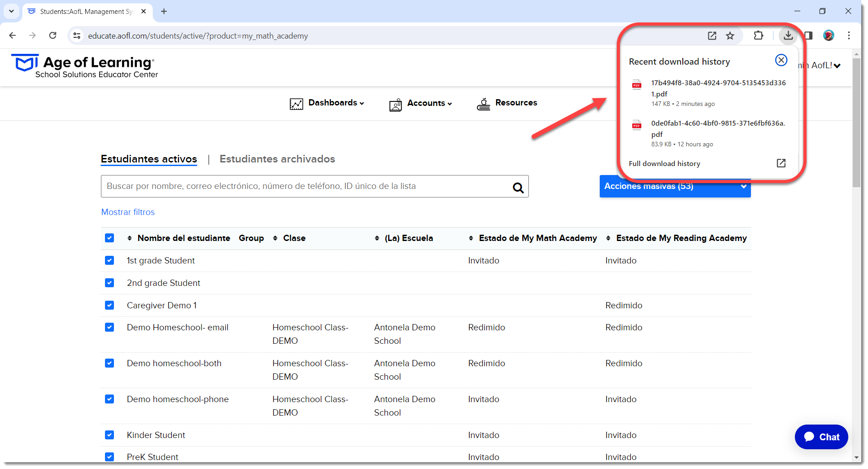Toggle the select-all header checkbox

109,238
